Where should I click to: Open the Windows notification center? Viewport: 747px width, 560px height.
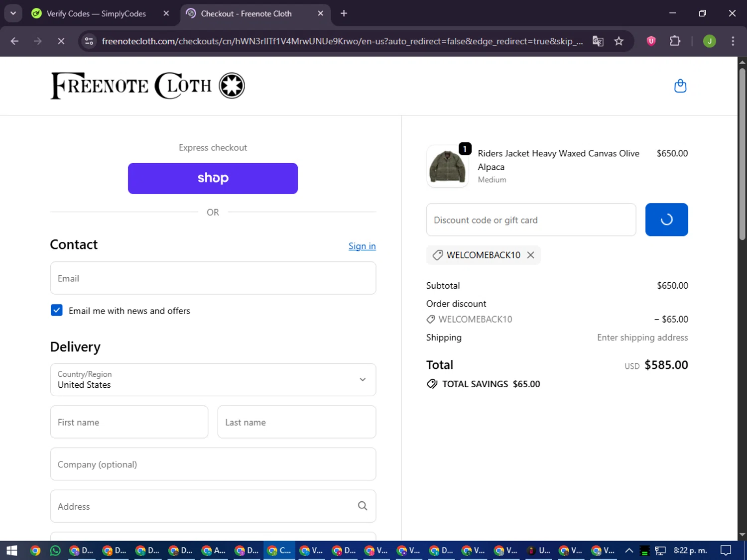click(726, 551)
